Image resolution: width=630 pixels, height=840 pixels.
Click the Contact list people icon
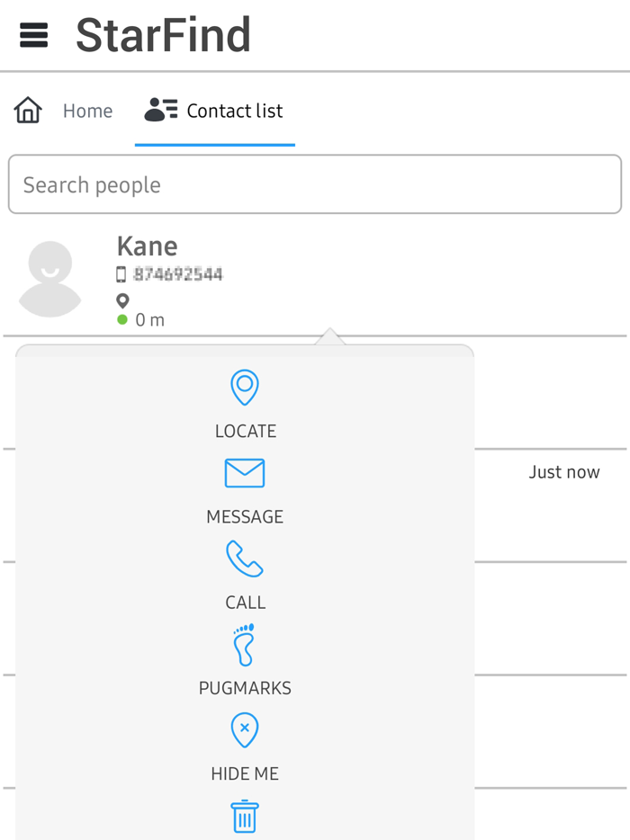(161, 111)
